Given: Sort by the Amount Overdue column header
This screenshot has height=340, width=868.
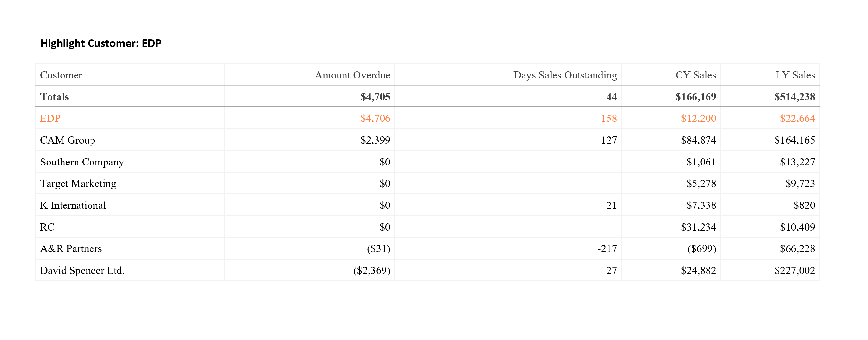Looking at the screenshot, I should click(x=352, y=75).
